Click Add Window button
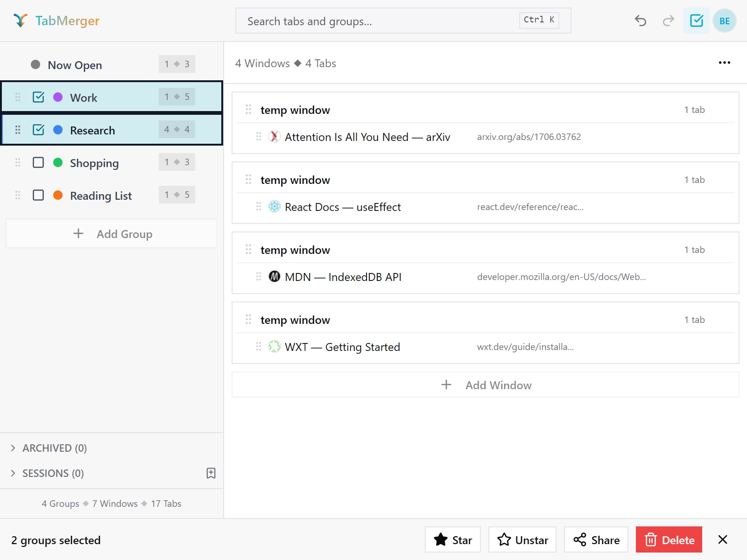The width and height of the screenshot is (747, 560). pos(486,385)
